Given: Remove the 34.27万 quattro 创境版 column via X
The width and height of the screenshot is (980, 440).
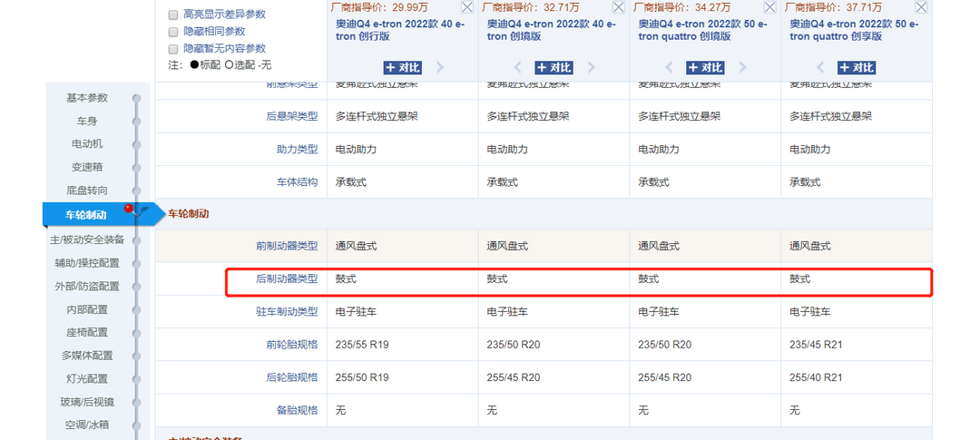Looking at the screenshot, I should (769, 7).
